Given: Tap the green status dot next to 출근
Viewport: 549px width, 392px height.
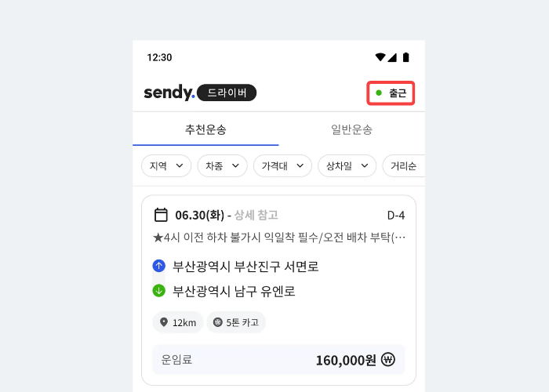Looking at the screenshot, I should click(379, 93).
